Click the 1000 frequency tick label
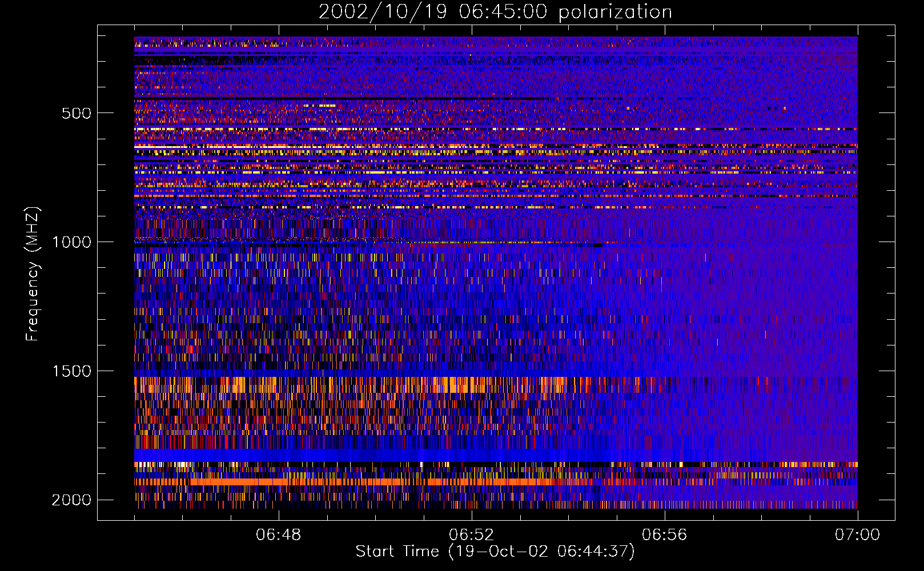The height and width of the screenshot is (571, 924). pyautogui.click(x=71, y=242)
